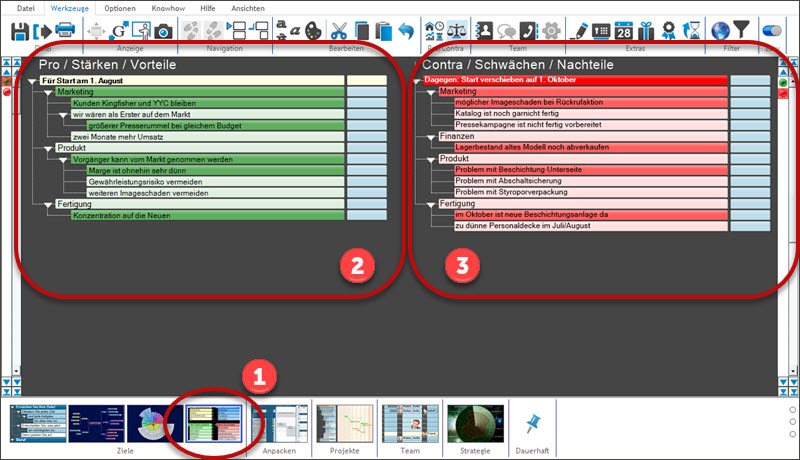
Task: Collapse the Finanzen node in Contra tree
Action: coord(432,136)
